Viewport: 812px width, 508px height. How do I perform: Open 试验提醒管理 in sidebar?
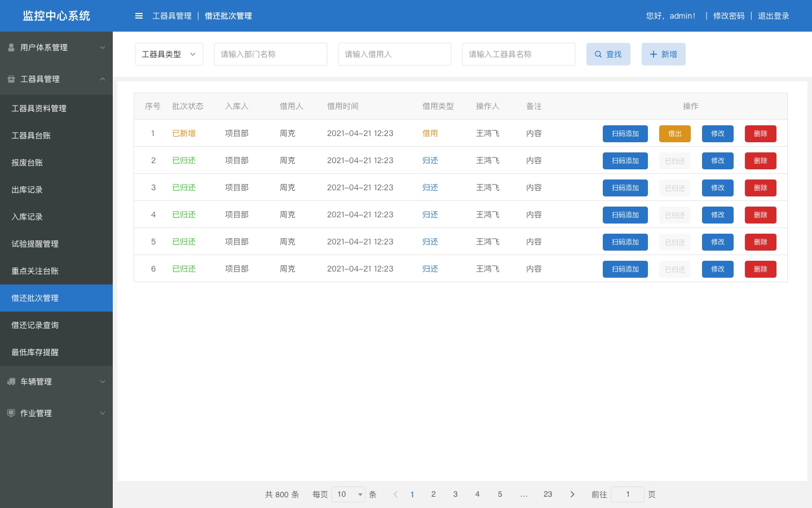[56, 244]
